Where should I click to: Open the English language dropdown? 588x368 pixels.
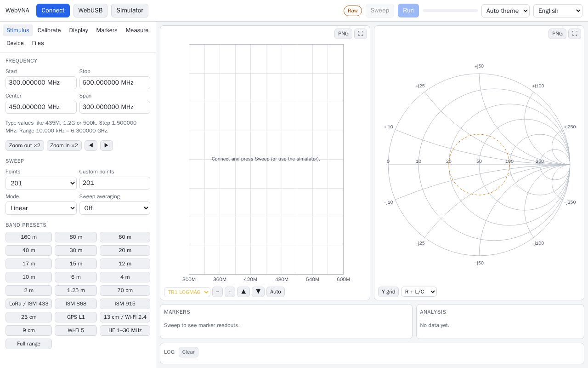coord(558,11)
